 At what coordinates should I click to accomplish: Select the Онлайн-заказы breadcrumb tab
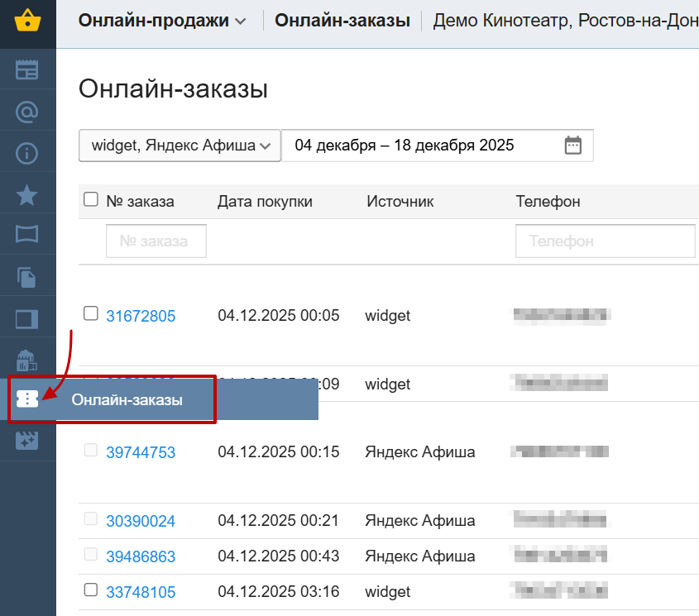click(x=342, y=21)
